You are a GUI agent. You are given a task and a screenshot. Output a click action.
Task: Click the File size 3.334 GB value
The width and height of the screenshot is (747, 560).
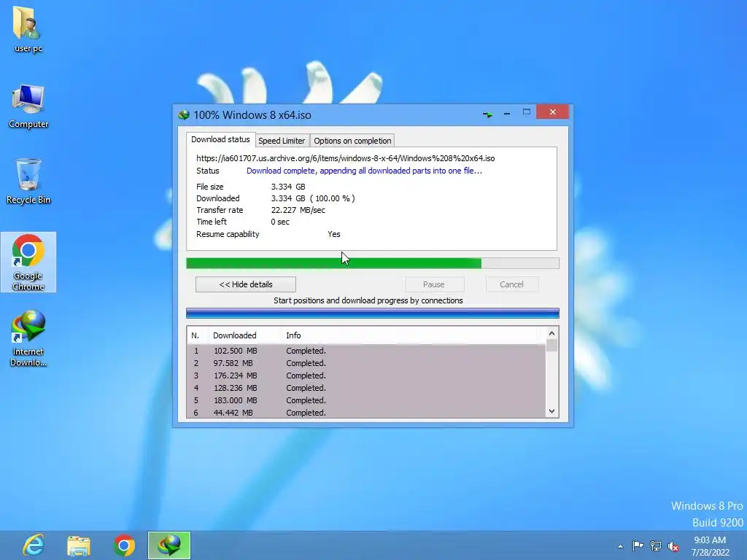point(288,187)
